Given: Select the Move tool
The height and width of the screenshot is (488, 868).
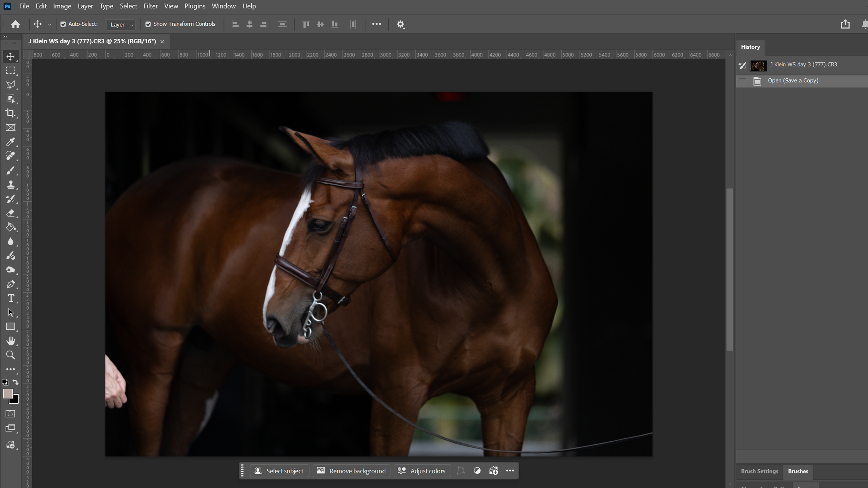Looking at the screenshot, I should [x=11, y=56].
